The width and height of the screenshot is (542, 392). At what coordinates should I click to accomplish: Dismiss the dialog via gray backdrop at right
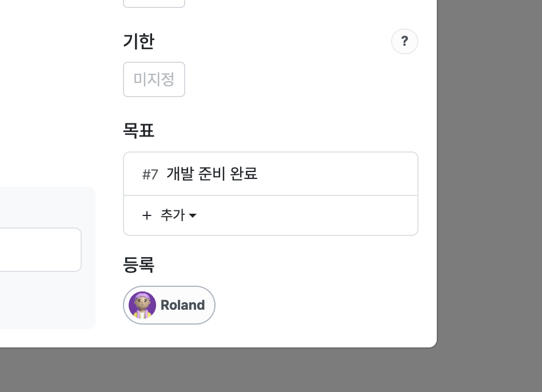click(489, 173)
